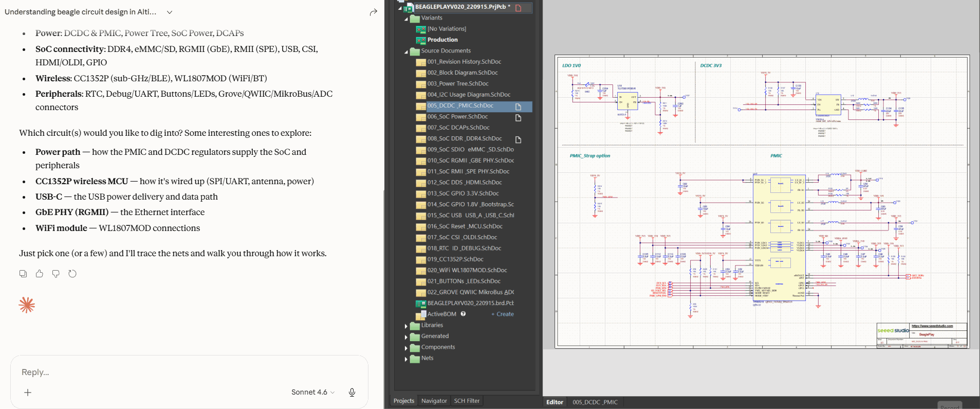Open 022_GROVE QWIIC MikroBus schematic document
Screen dimensions: 980x409
pyautogui.click(x=471, y=292)
